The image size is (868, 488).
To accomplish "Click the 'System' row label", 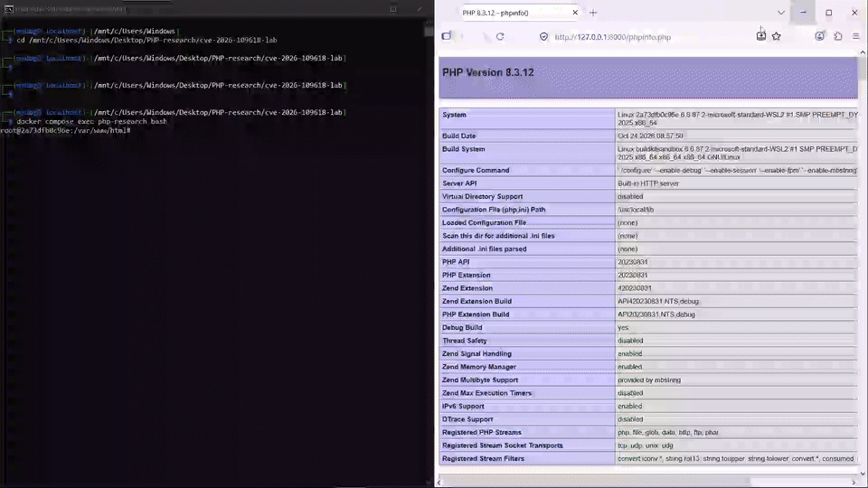I will click(454, 115).
